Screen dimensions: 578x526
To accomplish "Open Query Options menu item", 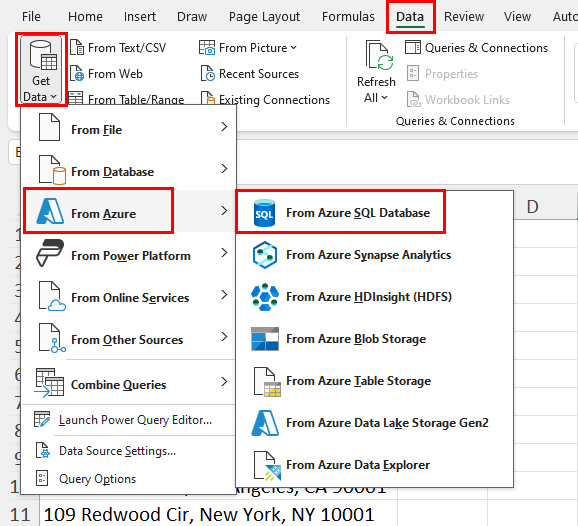I will click(128, 479).
